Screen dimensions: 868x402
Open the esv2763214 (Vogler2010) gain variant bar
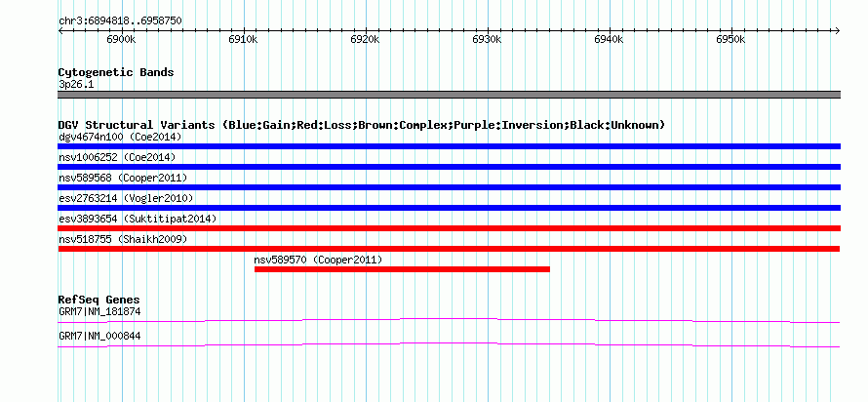coord(449,208)
